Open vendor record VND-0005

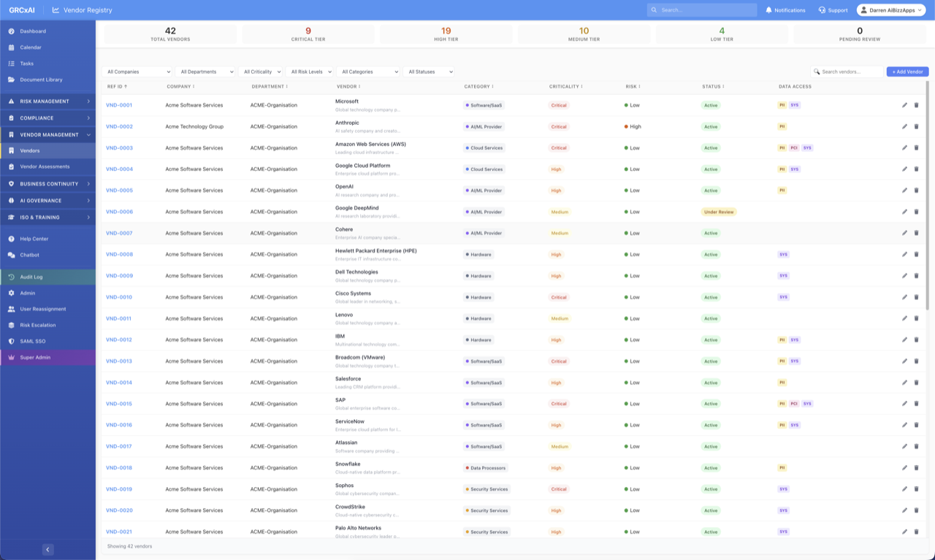click(x=118, y=191)
